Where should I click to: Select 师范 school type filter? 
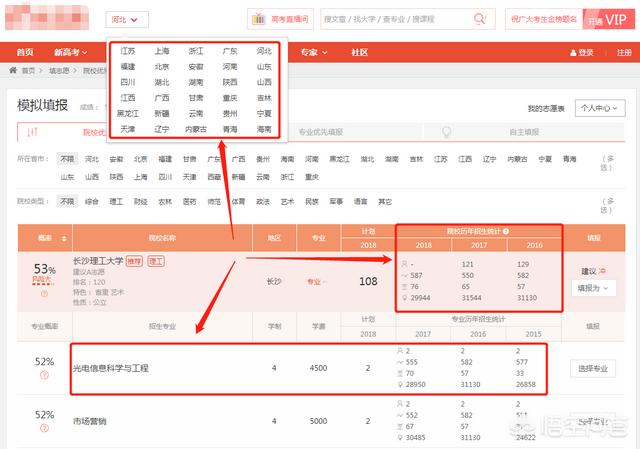213,201
